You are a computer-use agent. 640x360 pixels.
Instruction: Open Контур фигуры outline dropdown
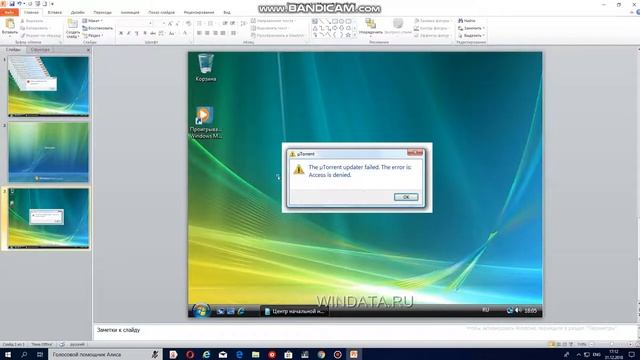(x=431, y=28)
